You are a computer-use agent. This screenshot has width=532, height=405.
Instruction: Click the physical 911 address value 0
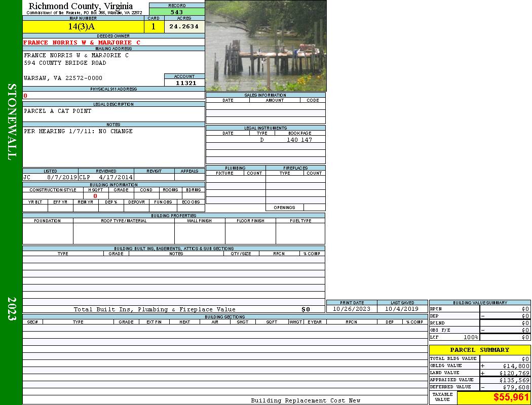pos(25,96)
